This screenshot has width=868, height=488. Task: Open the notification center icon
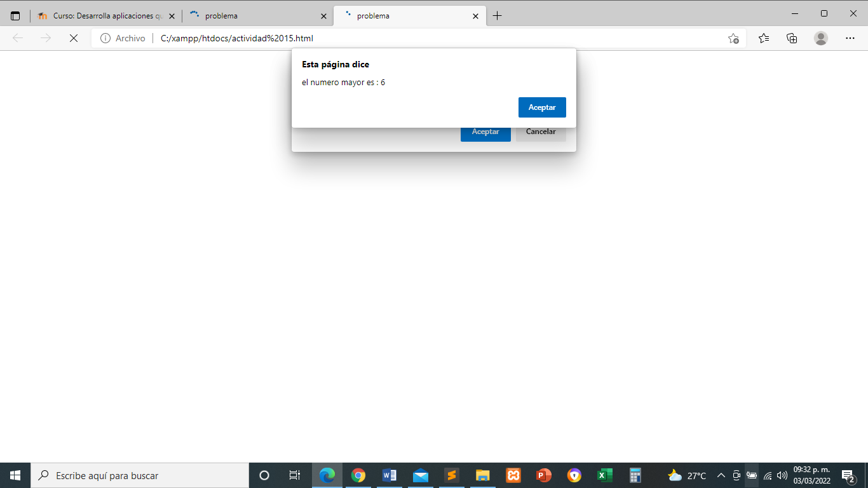tap(848, 475)
